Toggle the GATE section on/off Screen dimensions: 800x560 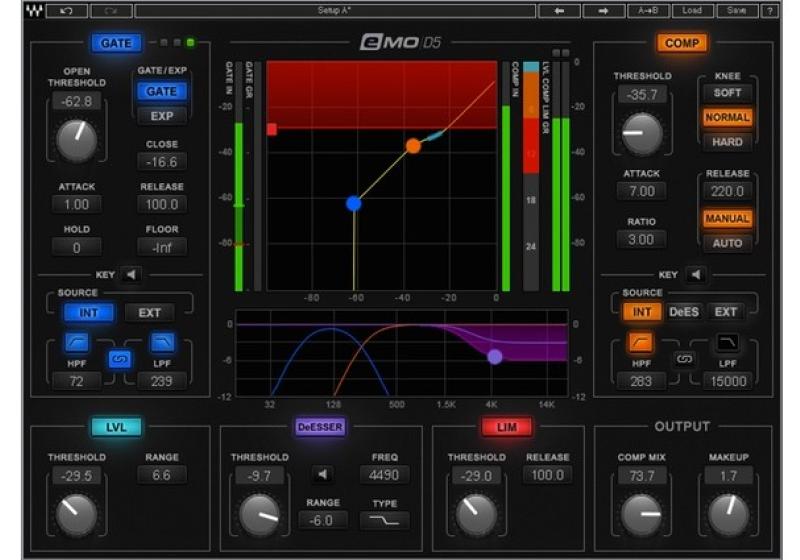[x=117, y=43]
